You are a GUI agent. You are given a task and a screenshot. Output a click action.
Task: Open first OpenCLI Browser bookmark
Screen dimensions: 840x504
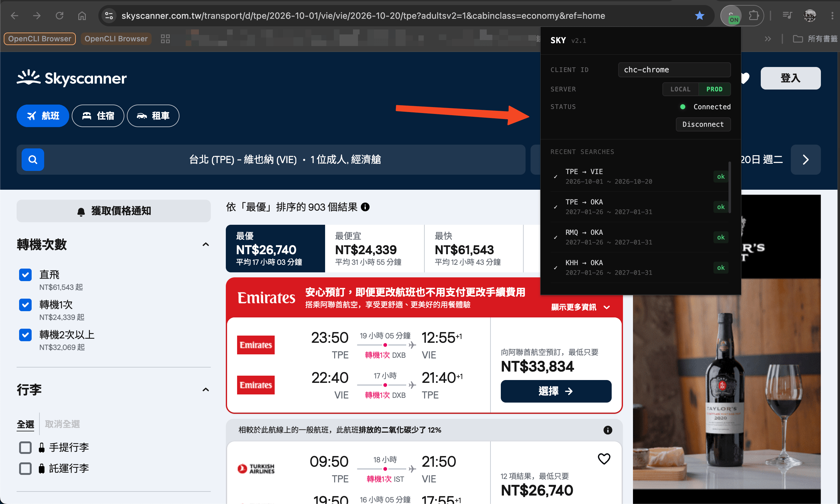tap(39, 39)
